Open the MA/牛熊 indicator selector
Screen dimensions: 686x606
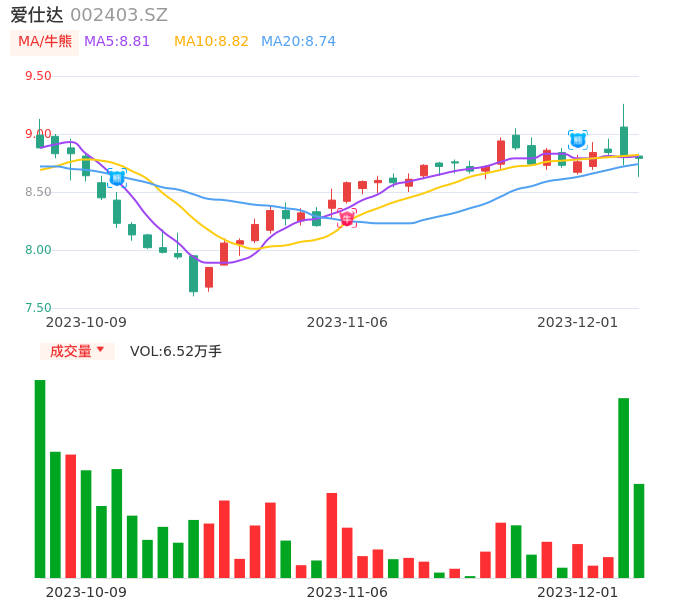click(x=44, y=42)
